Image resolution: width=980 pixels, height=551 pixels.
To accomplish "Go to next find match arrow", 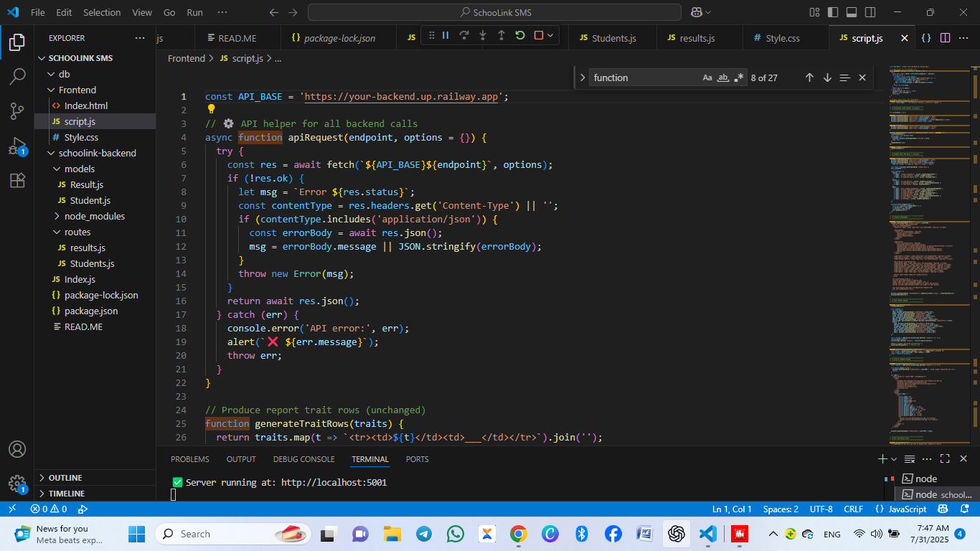I will point(827,77).
